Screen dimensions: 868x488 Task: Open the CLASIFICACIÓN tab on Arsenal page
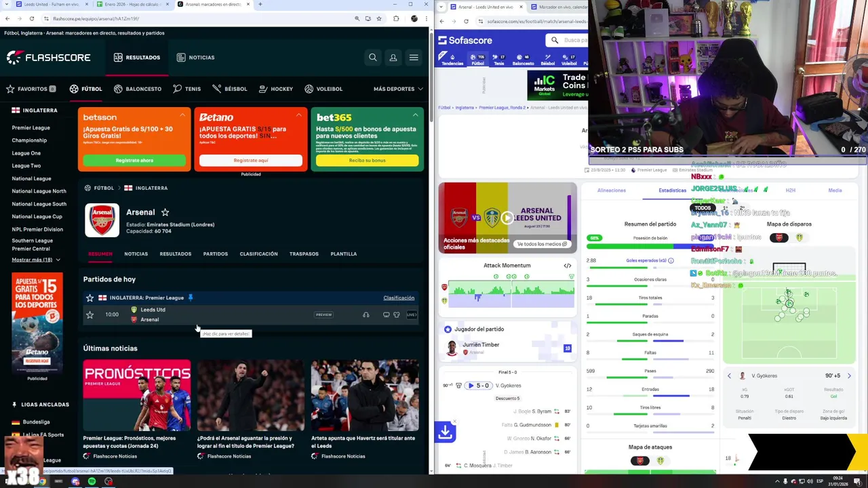[258, 254]
